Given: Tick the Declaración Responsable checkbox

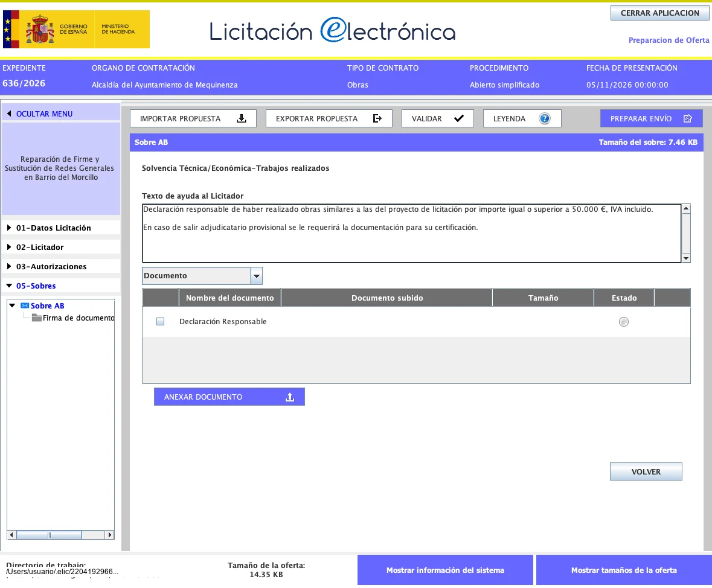Looking at the screenshot, I should pyautogui.click(x=160, y=322).
